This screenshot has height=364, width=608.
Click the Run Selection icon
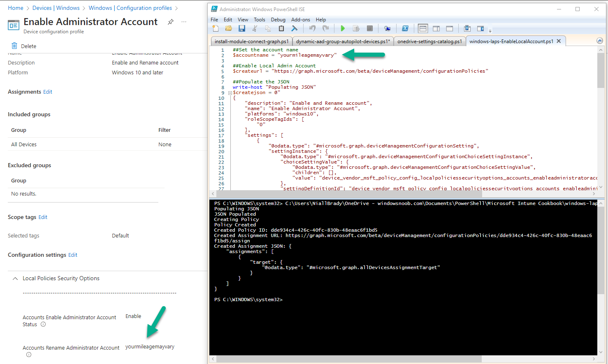[356, 28]
